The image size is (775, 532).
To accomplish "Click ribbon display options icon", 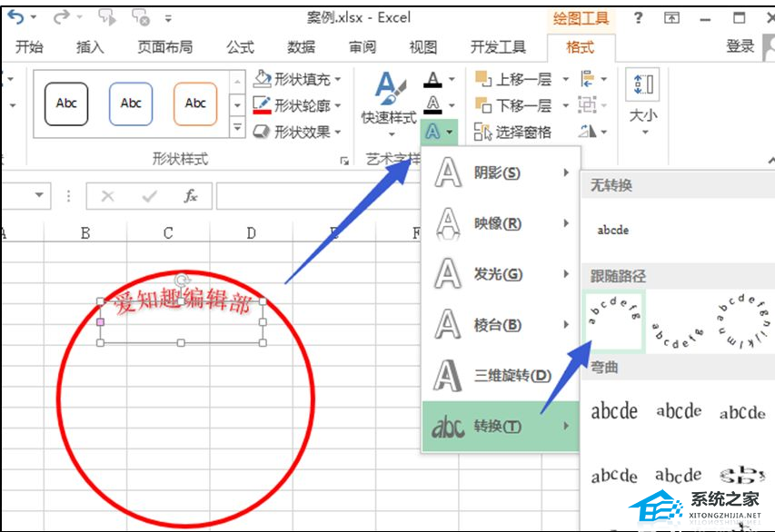I will [671, 18].
